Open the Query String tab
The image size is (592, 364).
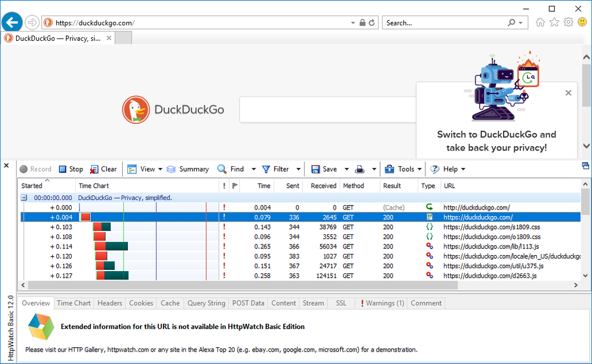(x=206, y=303)
